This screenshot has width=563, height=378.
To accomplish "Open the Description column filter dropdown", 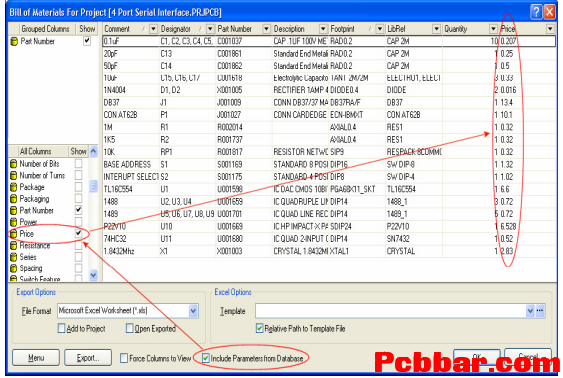I will coord(323,29).
